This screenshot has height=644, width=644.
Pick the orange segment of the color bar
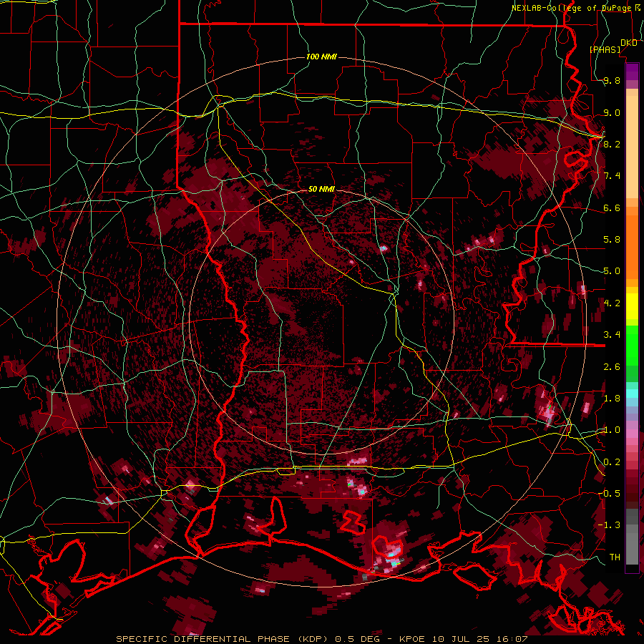pyautogui.click(x=632, y=245)
